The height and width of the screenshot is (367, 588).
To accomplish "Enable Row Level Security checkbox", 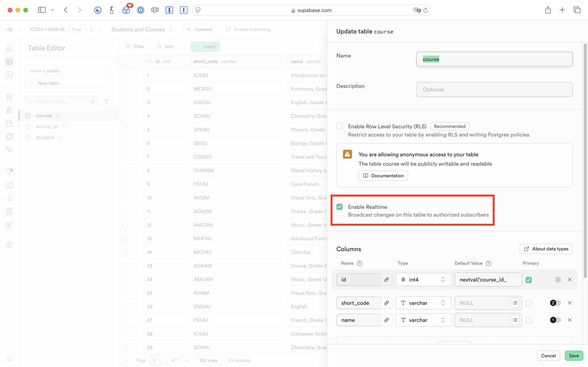I will [x=339, y=126].
